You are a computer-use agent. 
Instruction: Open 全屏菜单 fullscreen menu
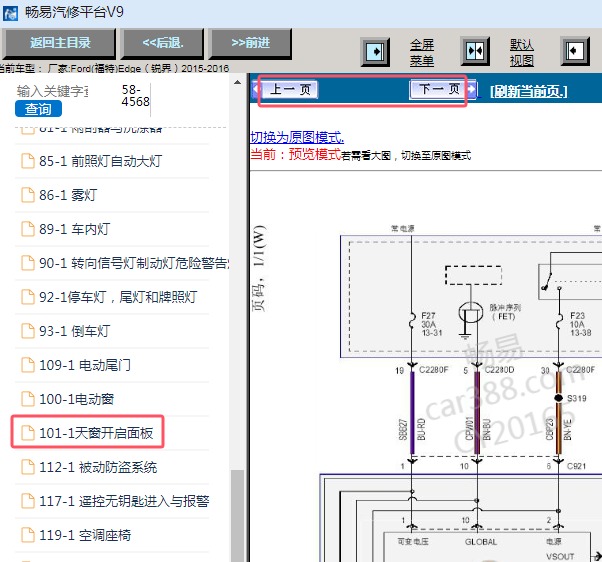422,52
